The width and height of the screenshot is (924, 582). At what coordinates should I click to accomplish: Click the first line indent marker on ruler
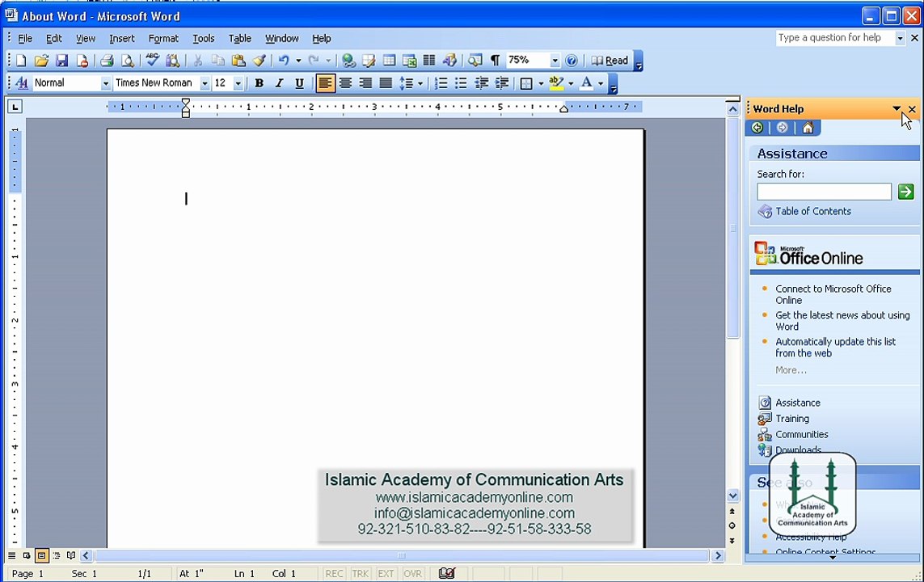tap(186, 103)
